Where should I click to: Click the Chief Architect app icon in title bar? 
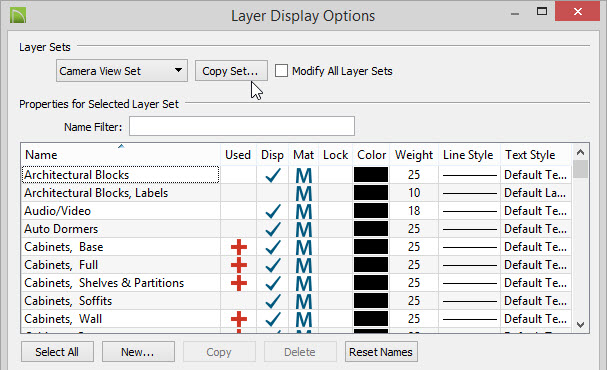coord(18,15)
